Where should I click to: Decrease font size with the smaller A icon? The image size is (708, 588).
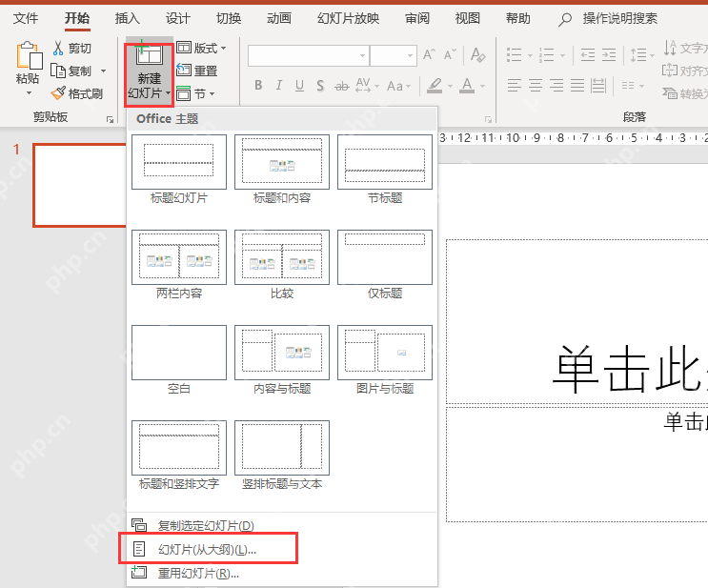click(450, 55)
